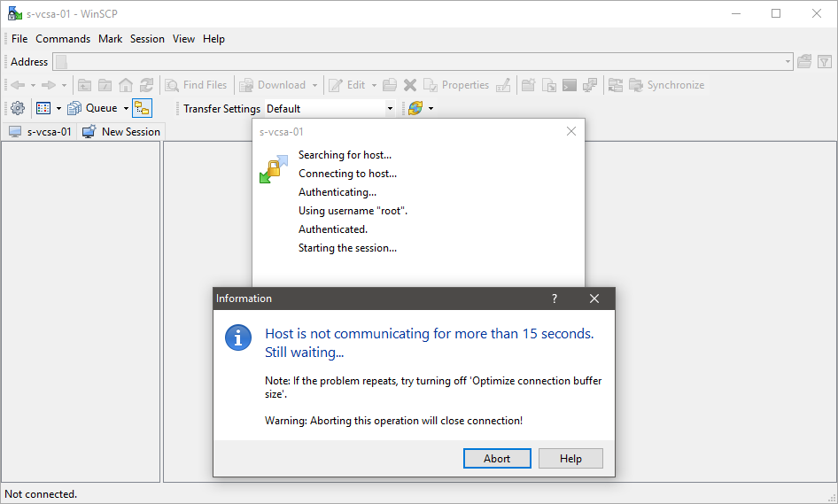Image resolution: width=838 pixels, height=504 pixels.
Task: Click the view style grid icon
Action: click(43, 108)
